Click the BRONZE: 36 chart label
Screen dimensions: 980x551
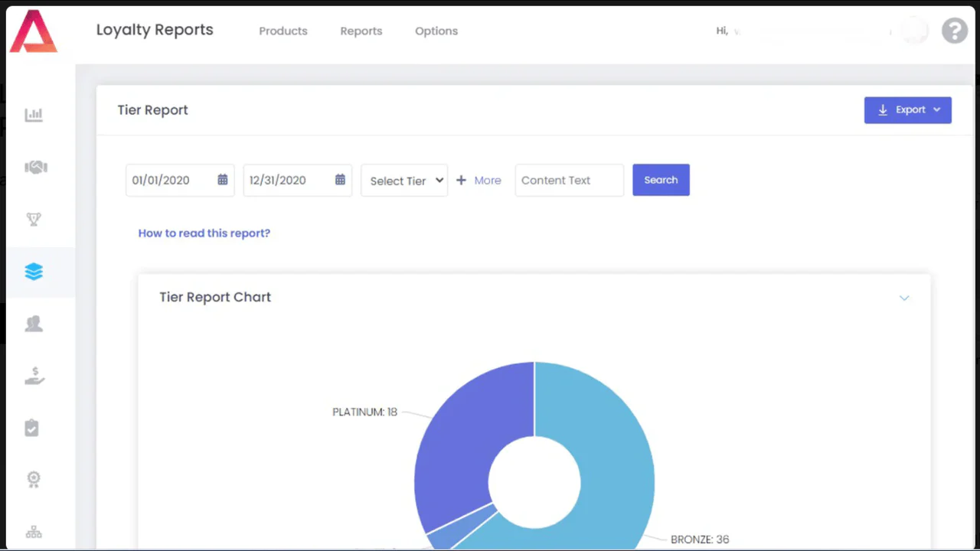[700, 540]
